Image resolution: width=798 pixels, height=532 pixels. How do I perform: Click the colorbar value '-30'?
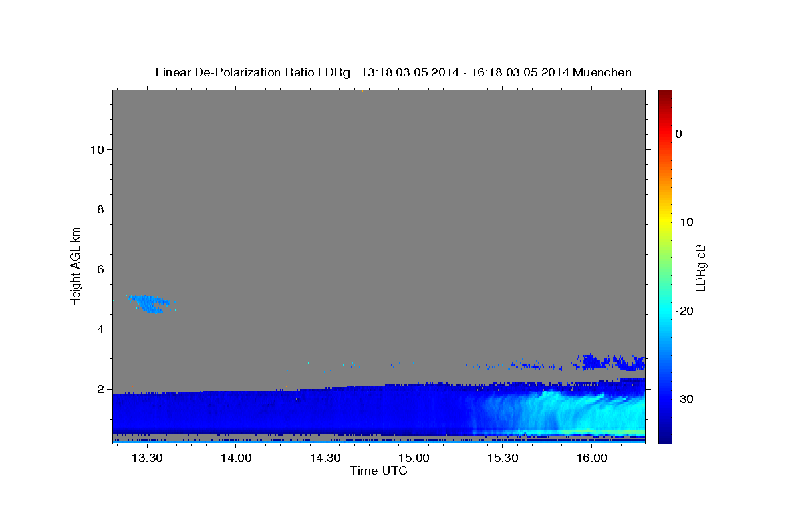point(684,399)
